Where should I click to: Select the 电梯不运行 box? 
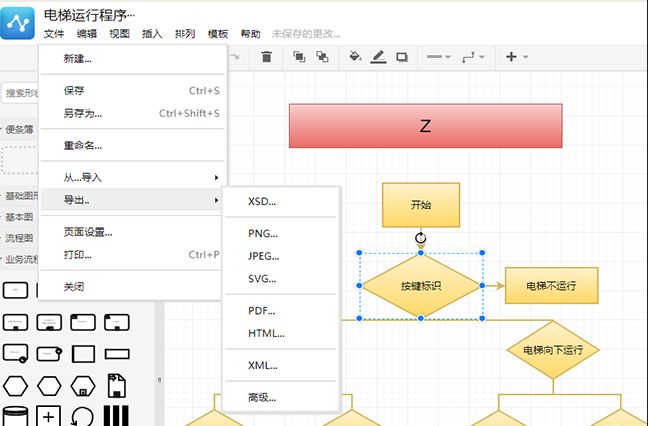click(x=551, y=286)
